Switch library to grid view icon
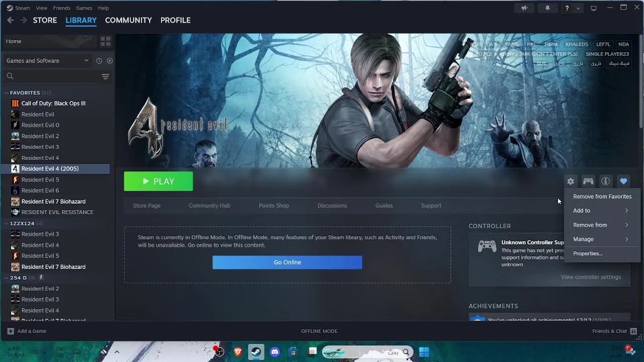Screen dimensions: 644x362 [x=106, y=41]
